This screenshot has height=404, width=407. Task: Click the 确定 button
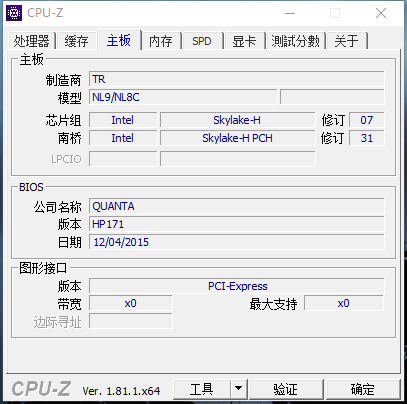(x=363, y=389)
